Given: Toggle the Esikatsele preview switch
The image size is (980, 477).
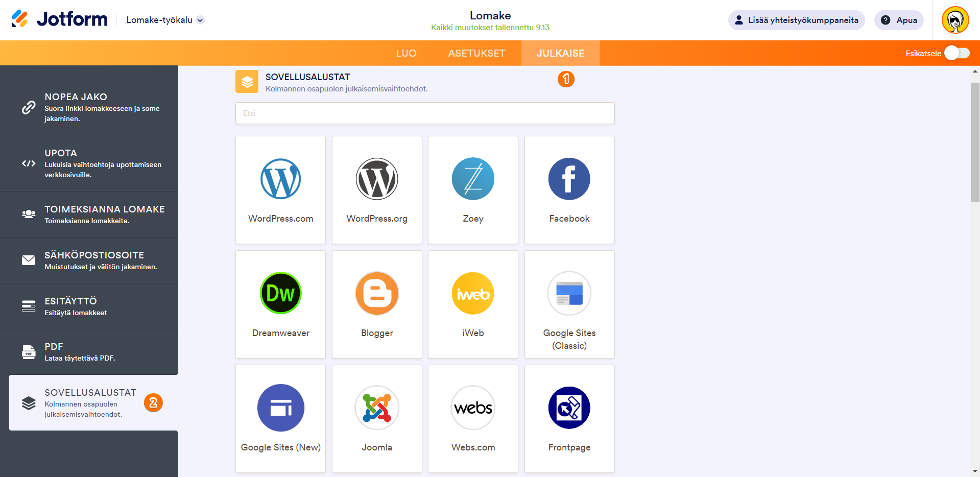Looking at the screenshot, I should tap(957, 53).
